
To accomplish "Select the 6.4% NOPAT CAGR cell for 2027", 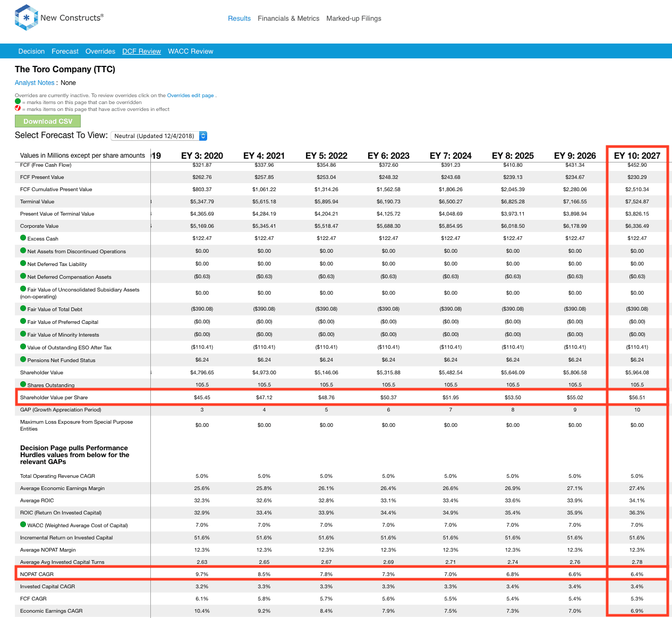I will (637, 574).
